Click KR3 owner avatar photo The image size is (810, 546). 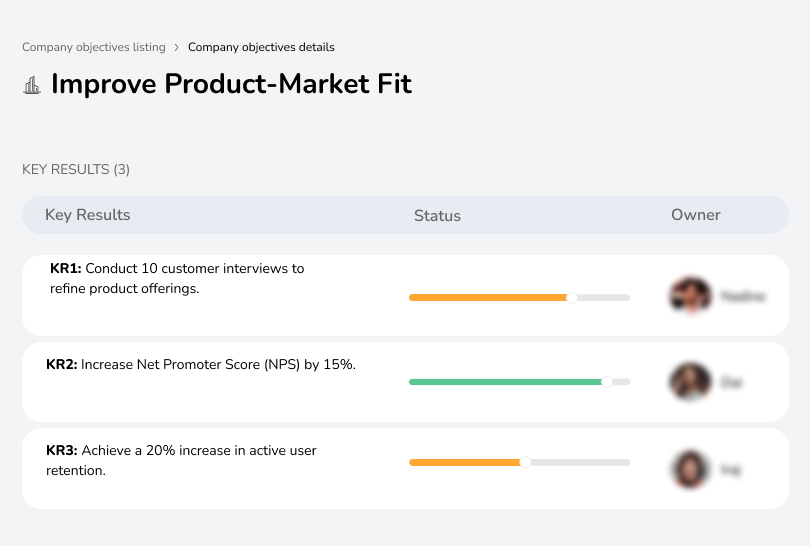pyautogui.click(x=691, y=469)
